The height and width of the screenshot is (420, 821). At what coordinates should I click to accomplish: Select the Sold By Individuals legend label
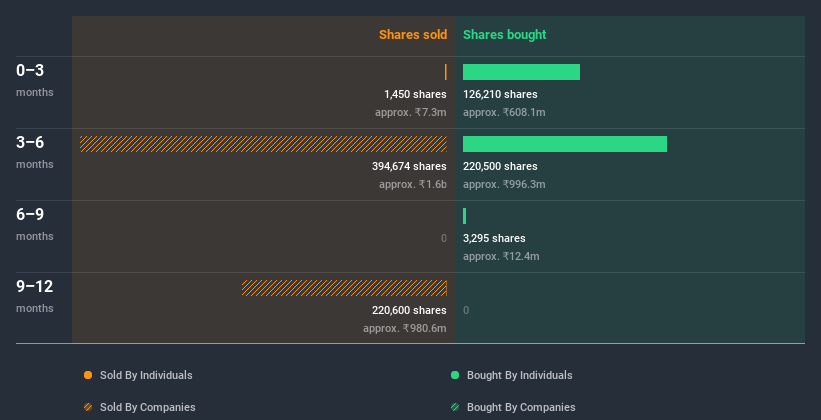point(146,375)
